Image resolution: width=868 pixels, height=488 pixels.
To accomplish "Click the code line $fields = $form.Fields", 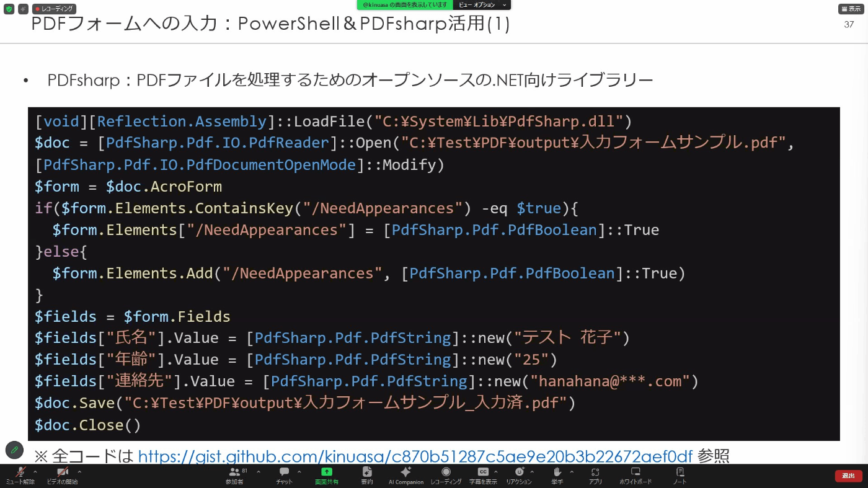I will tap(133, 316).
